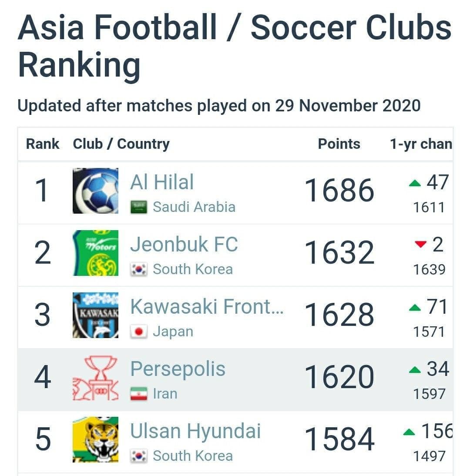Select the Iran country link
470x476 pixels.
tap(165, 394)
